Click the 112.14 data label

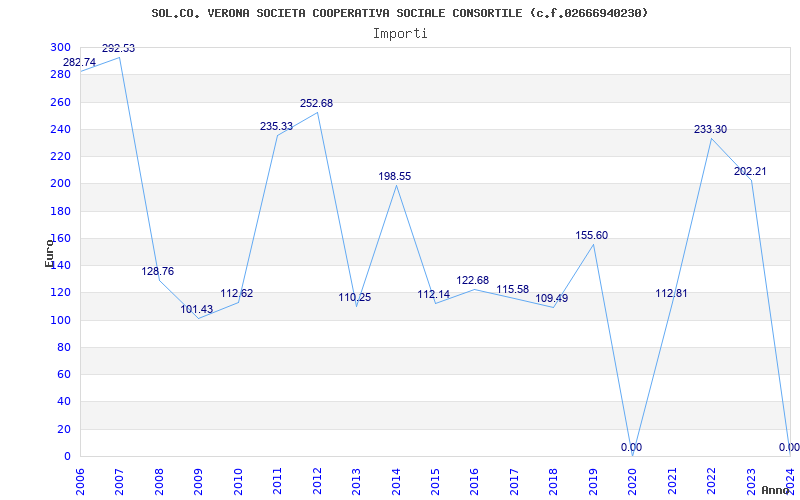434,294
